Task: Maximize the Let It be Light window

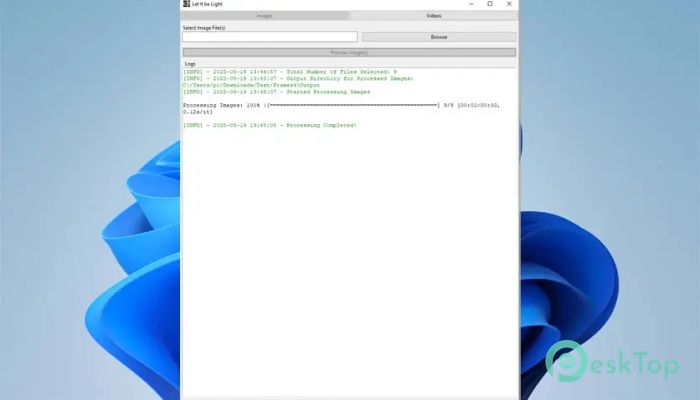Action: [489, 4]
